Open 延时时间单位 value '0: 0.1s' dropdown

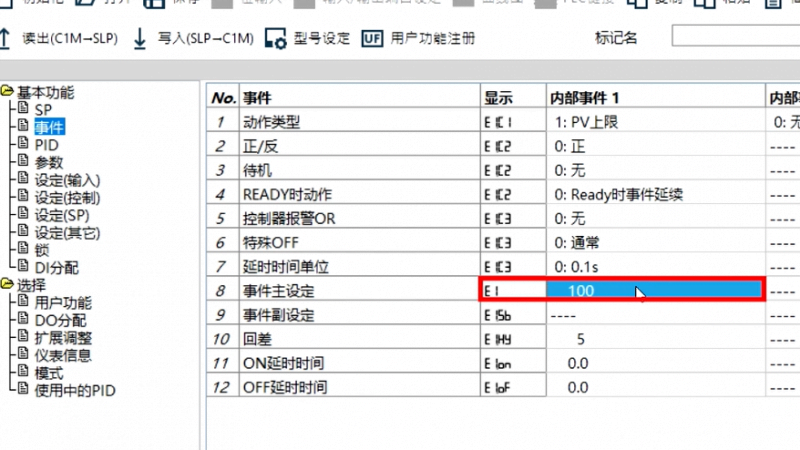(x=655, y=266)
